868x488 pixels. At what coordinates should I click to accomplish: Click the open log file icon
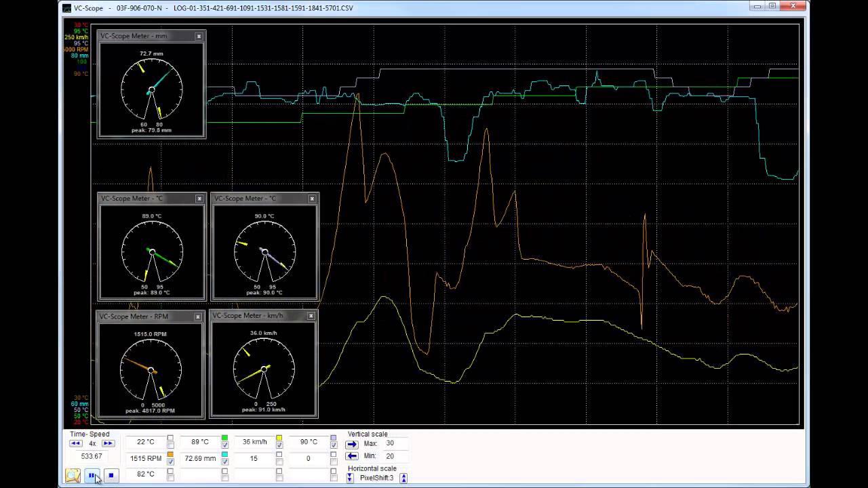point(73,475)
